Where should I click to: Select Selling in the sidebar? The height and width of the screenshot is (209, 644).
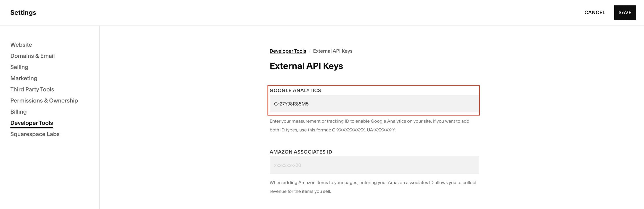(x=19, y=67)
